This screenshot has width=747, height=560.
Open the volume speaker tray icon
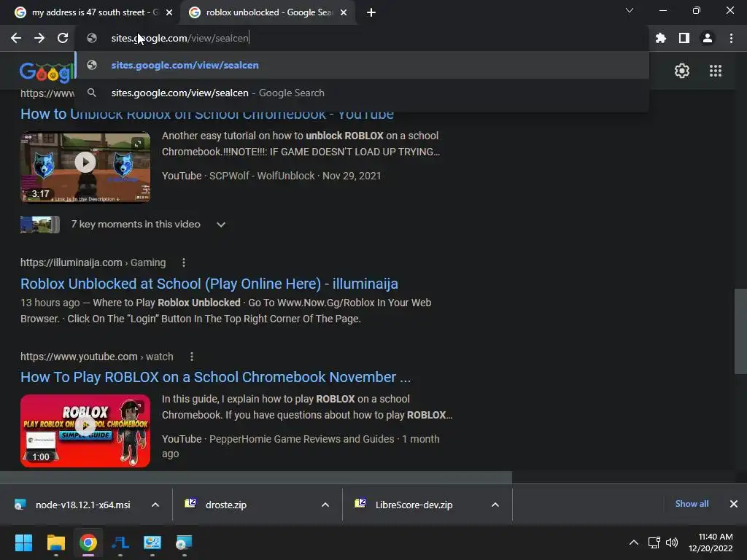pos(672,542)
